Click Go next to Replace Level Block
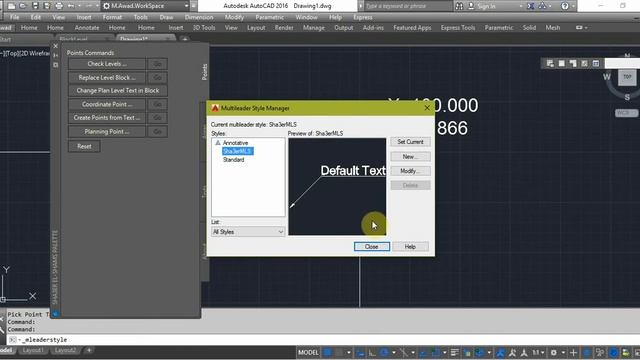The height and width of the screenshot is (360, 640). [x=157, y=78]
